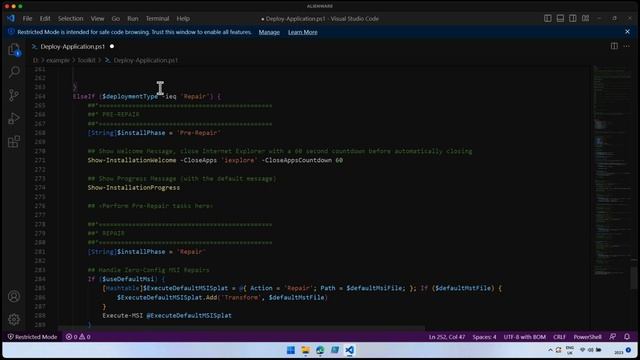Viewport: 640px width, 360px height.
Task: Show hidden icons in the system tray
Action: click(550, 350)
